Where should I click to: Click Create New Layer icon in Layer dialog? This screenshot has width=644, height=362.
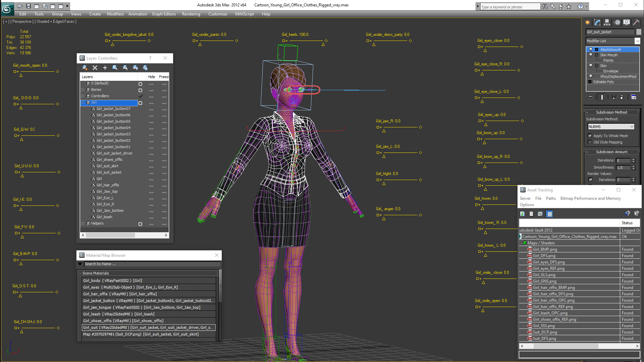85,68
